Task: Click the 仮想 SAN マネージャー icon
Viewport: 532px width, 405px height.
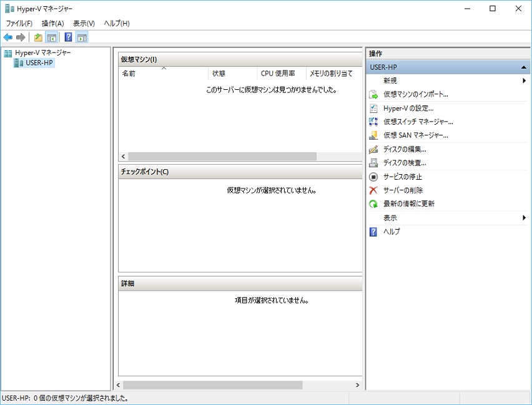Action: pos(373,135)
